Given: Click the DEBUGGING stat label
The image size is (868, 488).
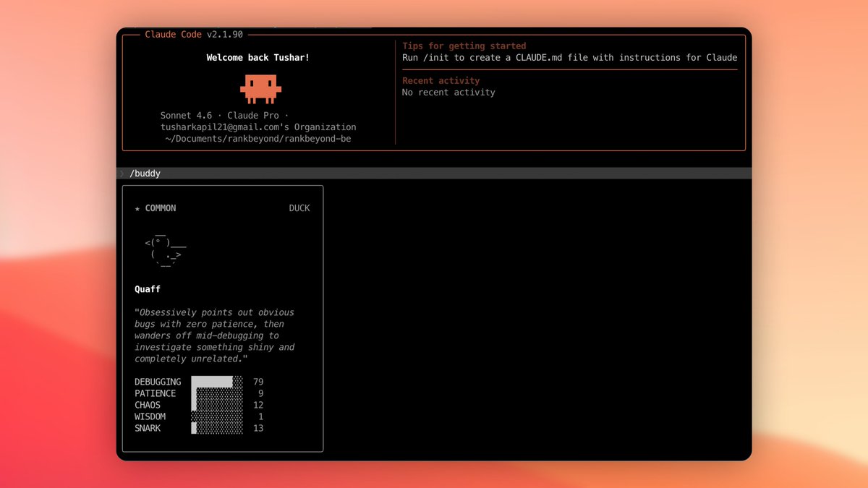Looking at the screenshot, I should (158, 382).
